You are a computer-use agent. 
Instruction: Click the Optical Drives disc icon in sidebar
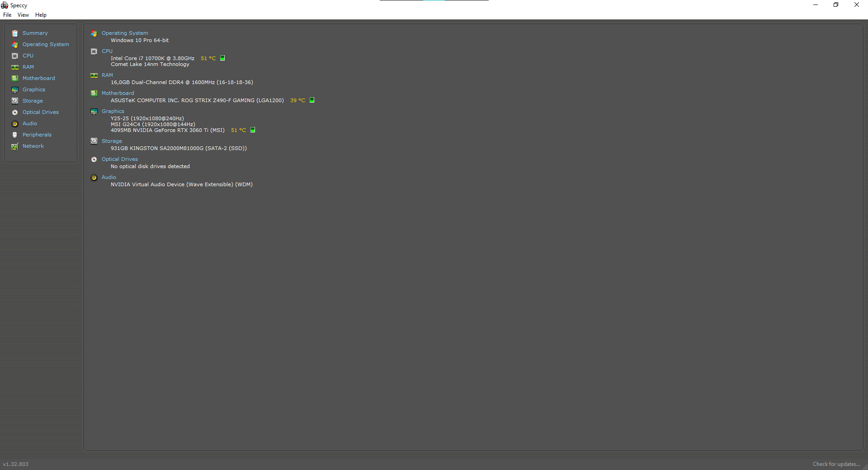(x=15, y=112)
